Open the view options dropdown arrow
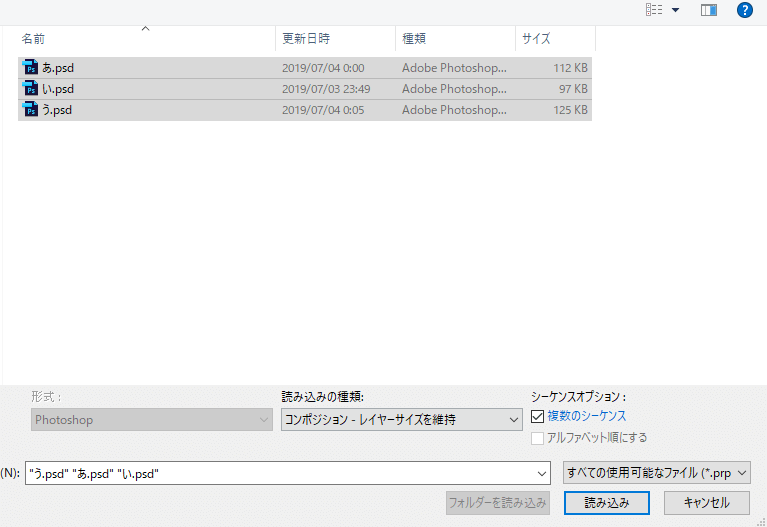The height and width of the screenshot is (527, 767). pos(676,10)
